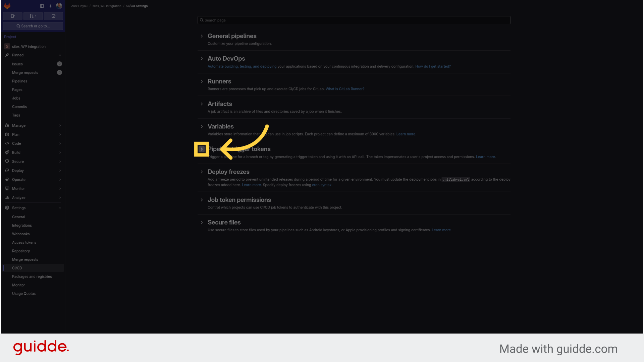Open Alex Hoyau breadcrumb link
The width and height of the screenshot is (644, 362).
[x=79, y=6]
